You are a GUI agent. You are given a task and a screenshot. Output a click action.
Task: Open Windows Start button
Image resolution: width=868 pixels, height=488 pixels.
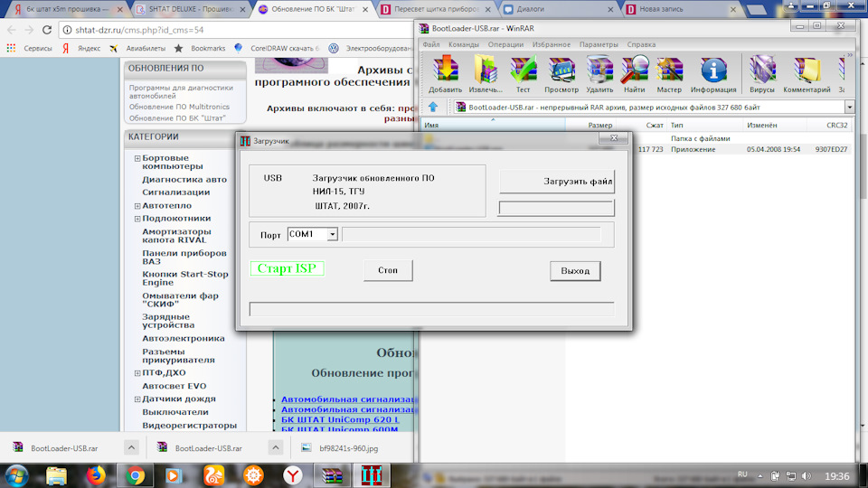(x=16, y=475)
